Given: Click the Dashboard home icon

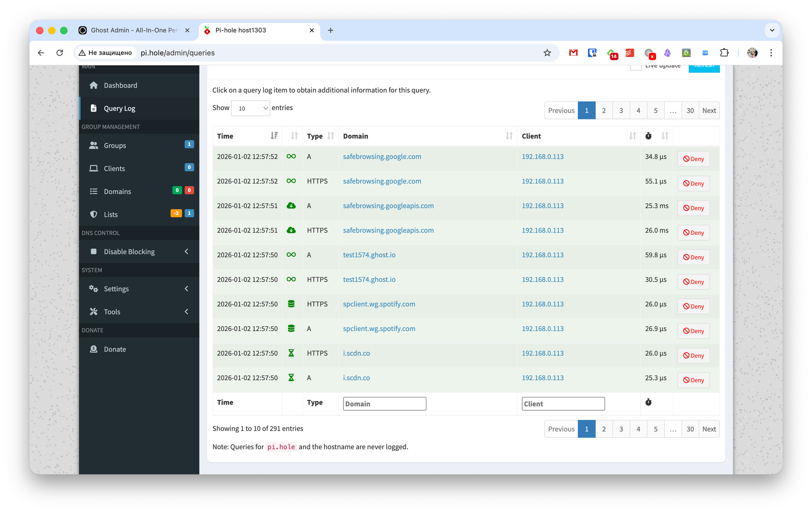Looking at the screenshot, I should pos(94,85).
